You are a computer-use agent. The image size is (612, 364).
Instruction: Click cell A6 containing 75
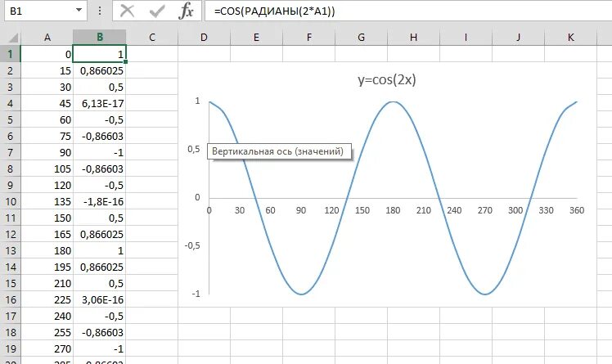47,136
